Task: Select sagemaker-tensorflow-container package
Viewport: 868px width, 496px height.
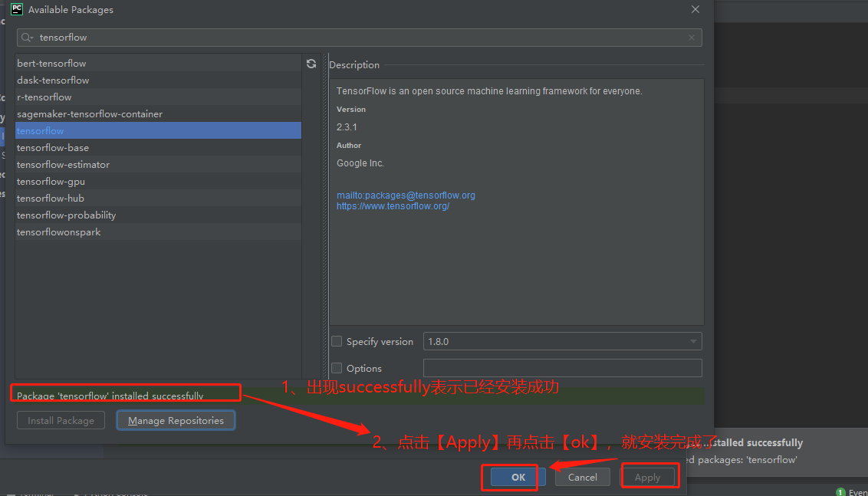Action: pyautogui.click(x=158, y=114)
